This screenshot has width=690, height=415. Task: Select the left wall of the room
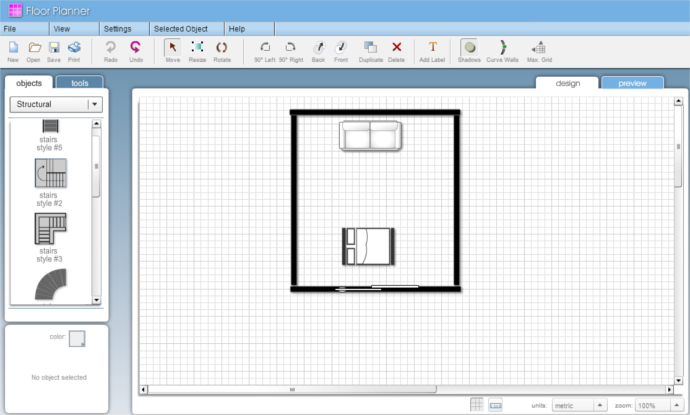point(294,200)
